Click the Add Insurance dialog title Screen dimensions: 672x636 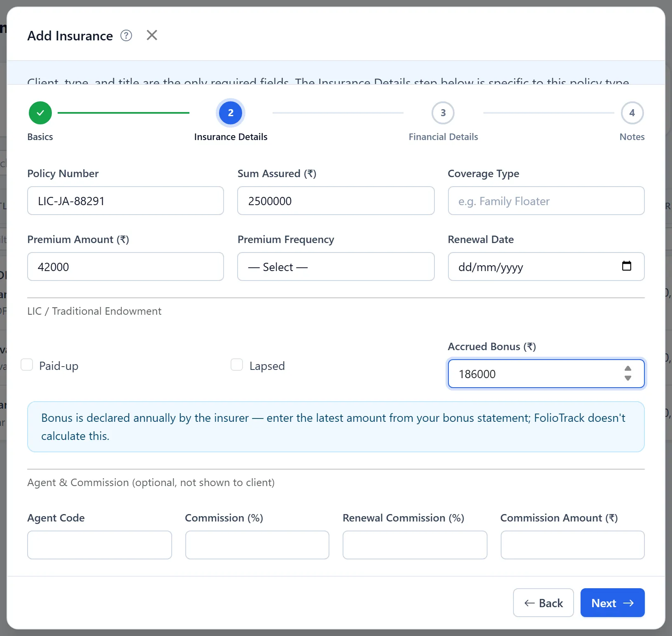70,36
